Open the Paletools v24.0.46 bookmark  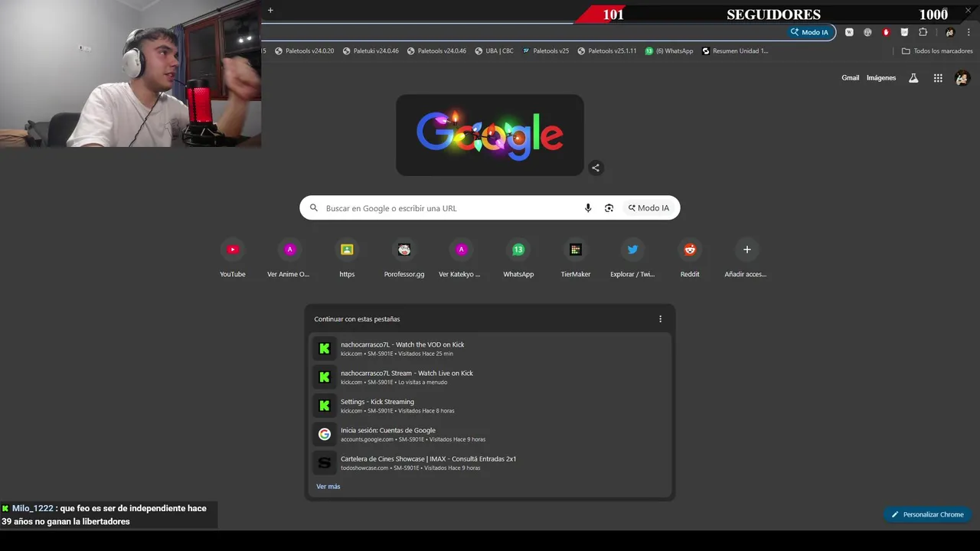pos(436,51)
